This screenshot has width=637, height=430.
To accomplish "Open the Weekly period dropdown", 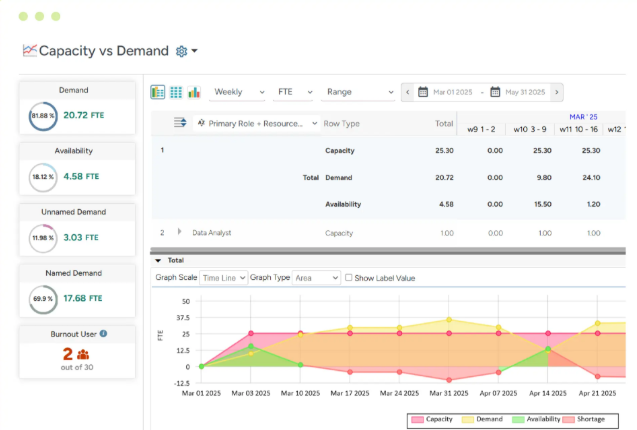I will tap(239, 92).
